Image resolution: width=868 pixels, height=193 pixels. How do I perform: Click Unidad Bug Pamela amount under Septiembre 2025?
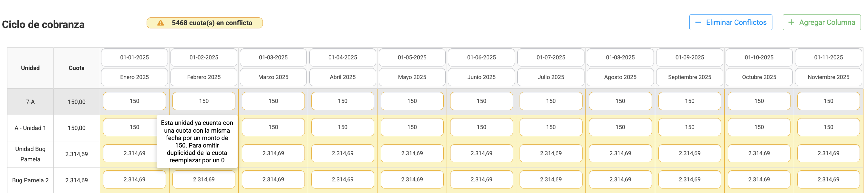(690, 153)
